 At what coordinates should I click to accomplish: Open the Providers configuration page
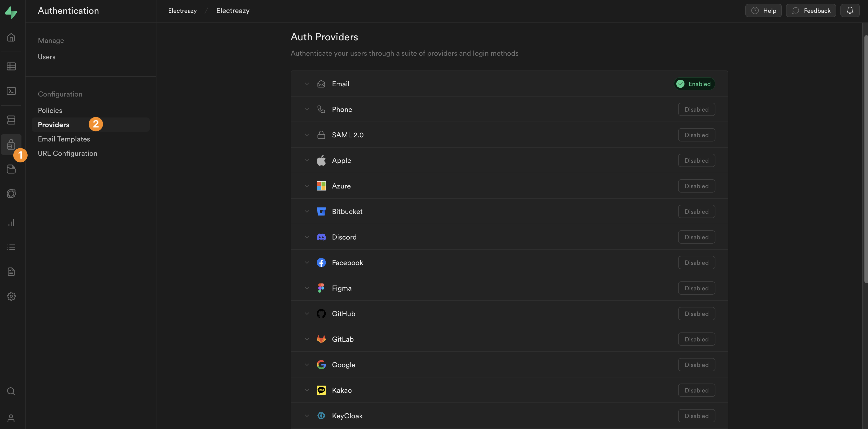(53, 124)
